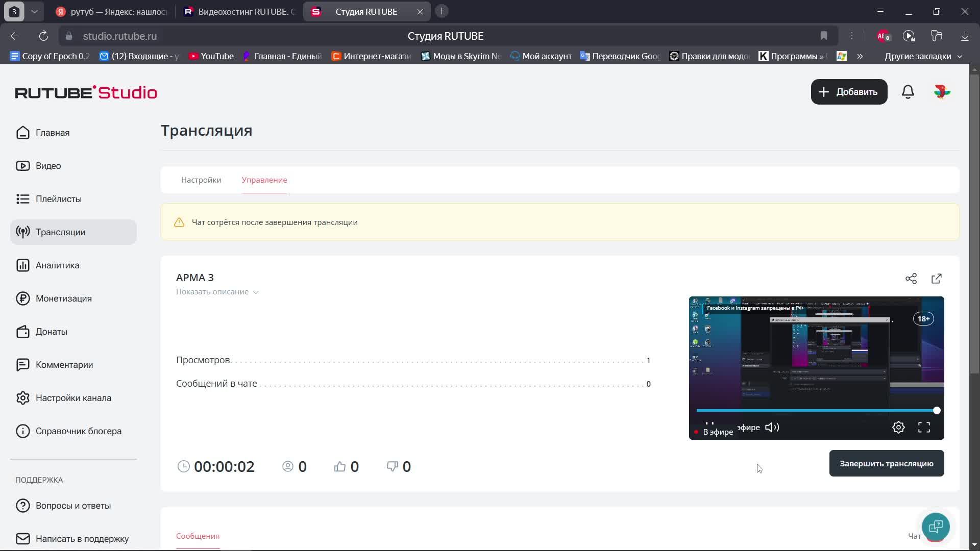Click the page vertical scrollbar
The height and width of the screenshot is (551, 980).
[974, 223]
